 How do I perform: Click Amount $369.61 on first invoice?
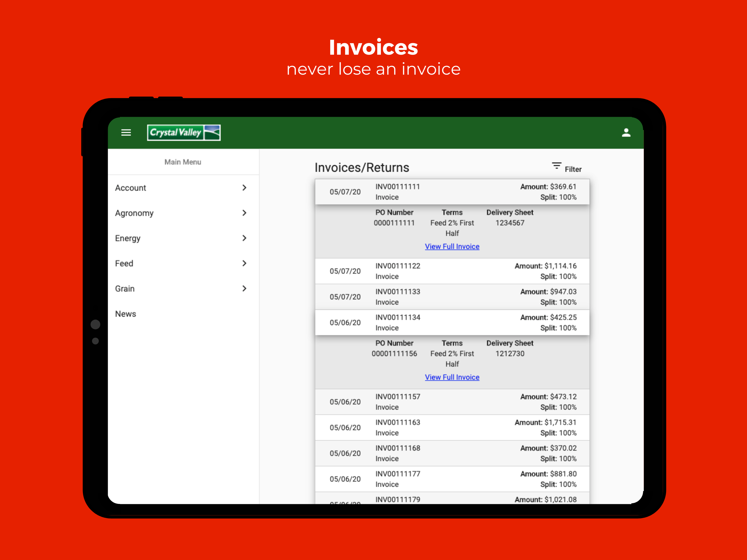click(548, 187)
